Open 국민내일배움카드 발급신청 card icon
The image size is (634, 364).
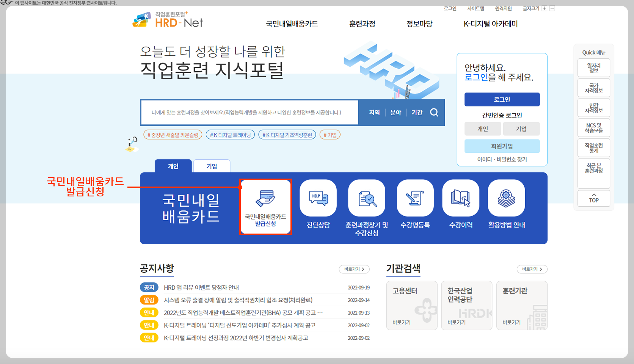265,206
